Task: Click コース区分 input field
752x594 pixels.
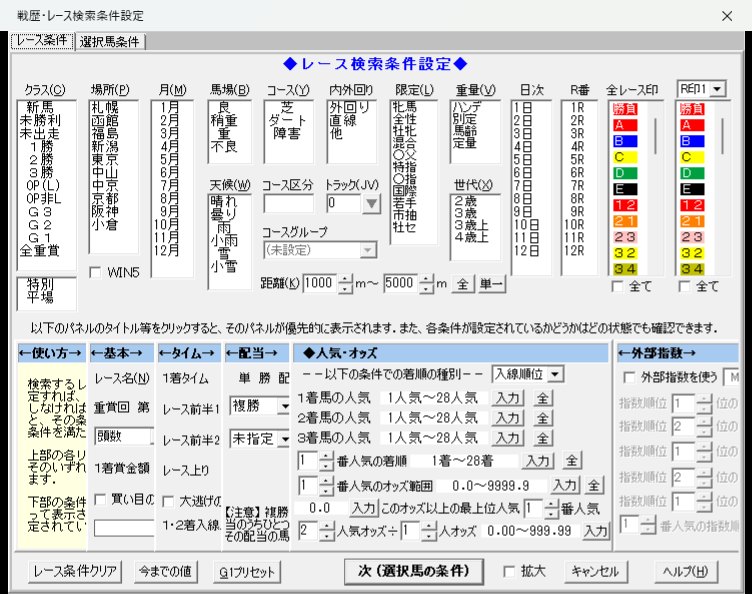Action: pyautogui.click(x=288, y=204)
